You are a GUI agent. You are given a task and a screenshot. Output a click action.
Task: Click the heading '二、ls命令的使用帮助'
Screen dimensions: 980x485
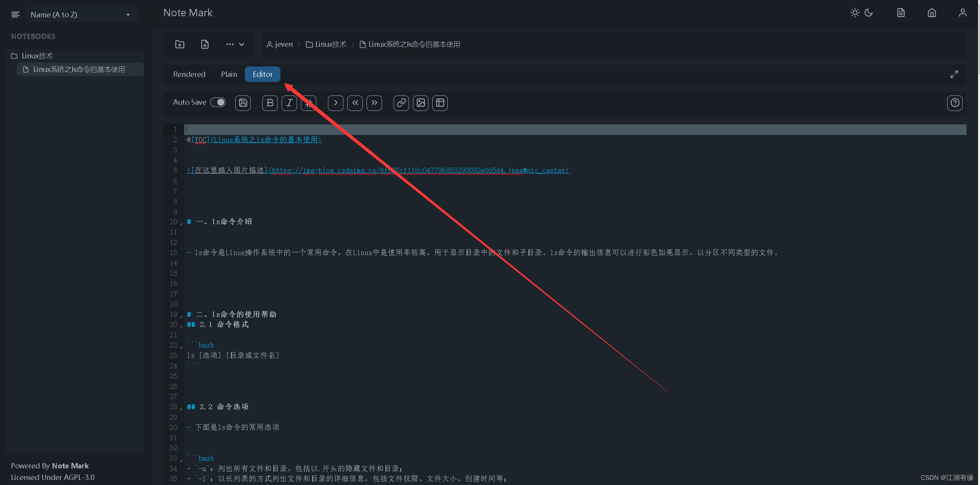pyautogui.click(x=236, y=315)
